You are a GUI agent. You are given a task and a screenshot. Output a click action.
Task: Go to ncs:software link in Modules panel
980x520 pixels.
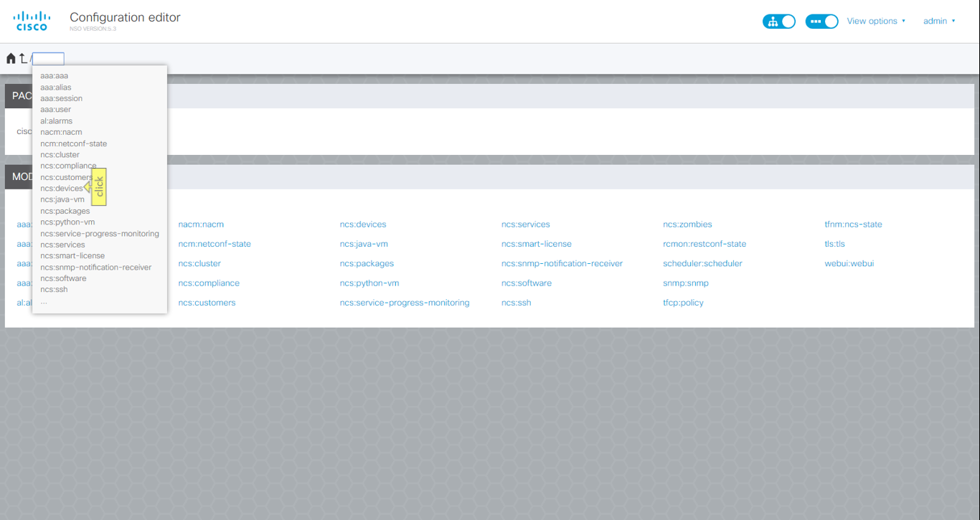[527, 283]
